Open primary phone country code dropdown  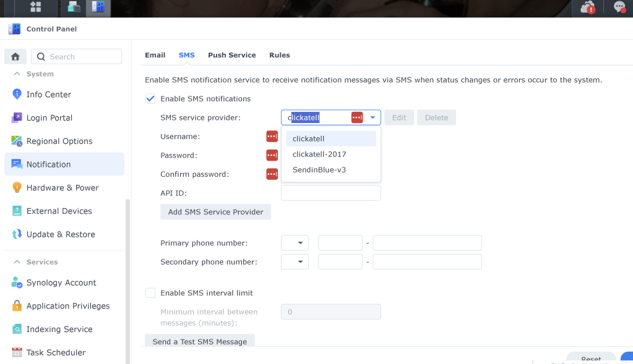pyautogui.click(x=295, y=243)
